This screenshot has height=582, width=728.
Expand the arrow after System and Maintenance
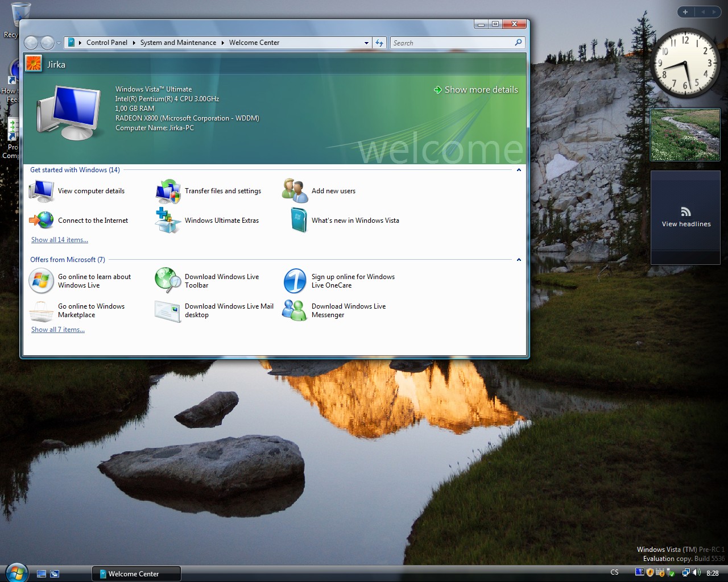point(223,43)
